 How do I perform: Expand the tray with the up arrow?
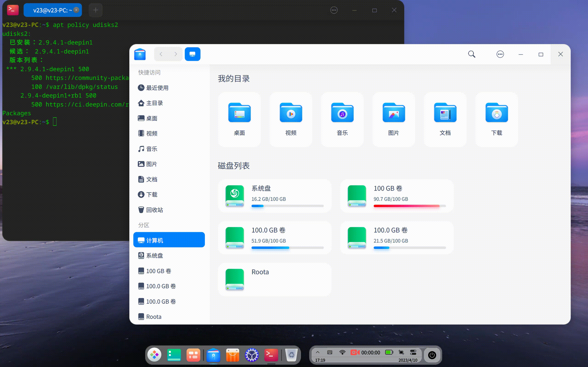click(317, 352)
